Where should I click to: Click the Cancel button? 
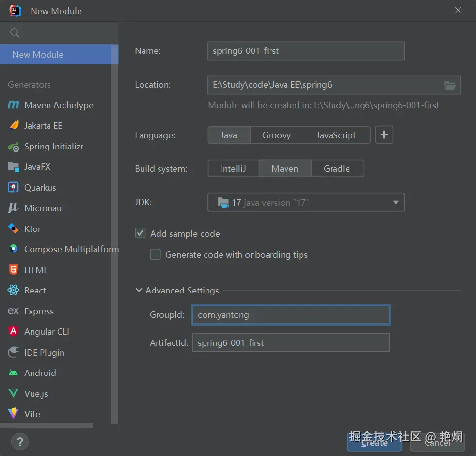click(x=437, y=442)
